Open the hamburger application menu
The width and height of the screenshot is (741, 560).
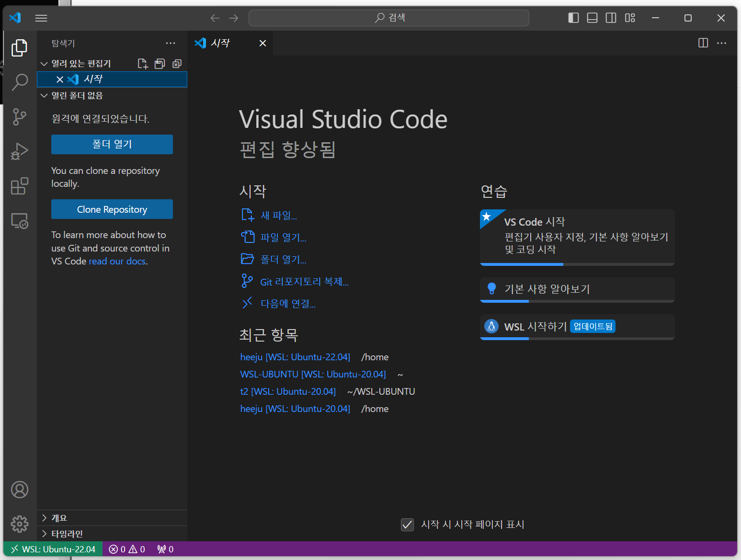[41, 18]
